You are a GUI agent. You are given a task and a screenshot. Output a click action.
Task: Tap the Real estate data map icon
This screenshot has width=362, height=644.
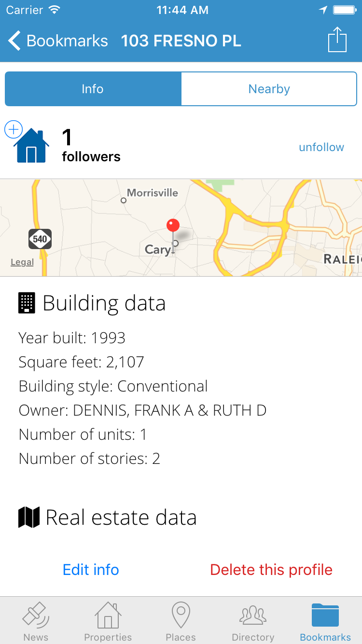28,518
